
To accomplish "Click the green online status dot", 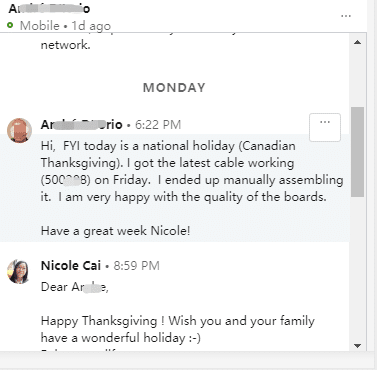I will point(10,25).
